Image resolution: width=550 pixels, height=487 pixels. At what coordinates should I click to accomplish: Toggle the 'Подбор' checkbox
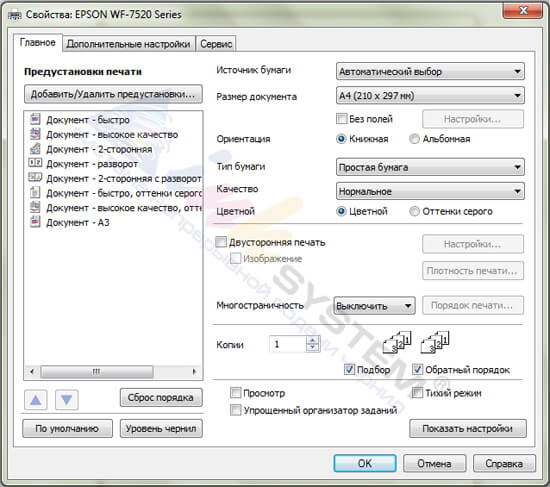point(349,369)
